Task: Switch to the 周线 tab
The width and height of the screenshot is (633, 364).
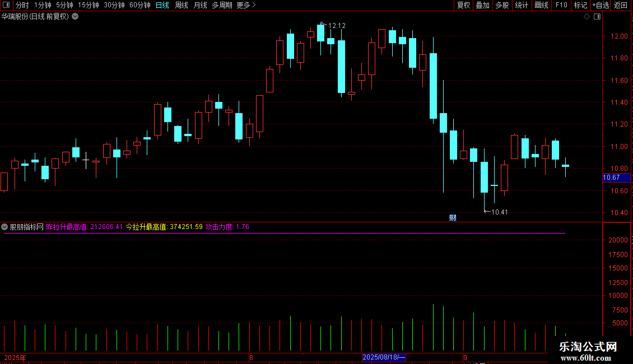Action: pyautogui.click(x=181, y=5)
